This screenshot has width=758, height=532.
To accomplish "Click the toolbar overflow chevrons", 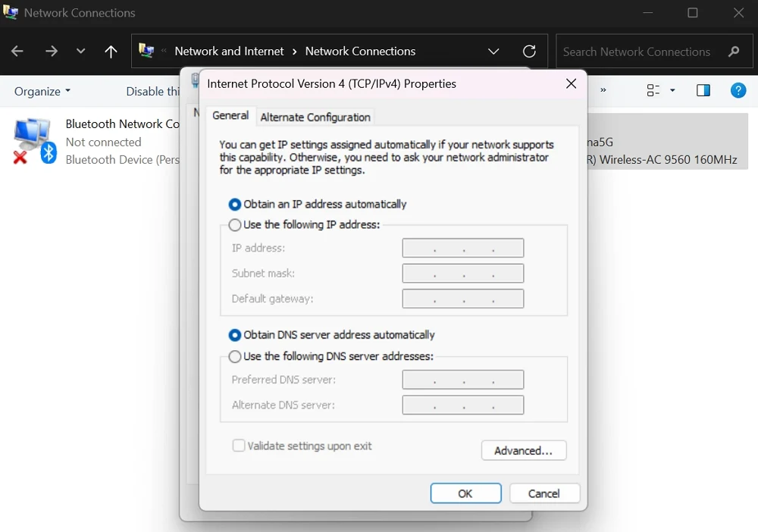I will point(603,90).
